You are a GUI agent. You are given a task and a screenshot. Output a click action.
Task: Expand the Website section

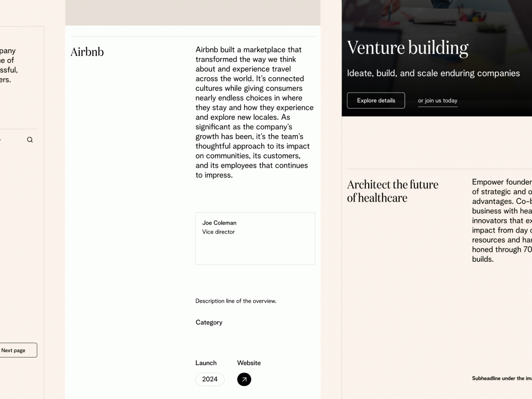[249, 363]
